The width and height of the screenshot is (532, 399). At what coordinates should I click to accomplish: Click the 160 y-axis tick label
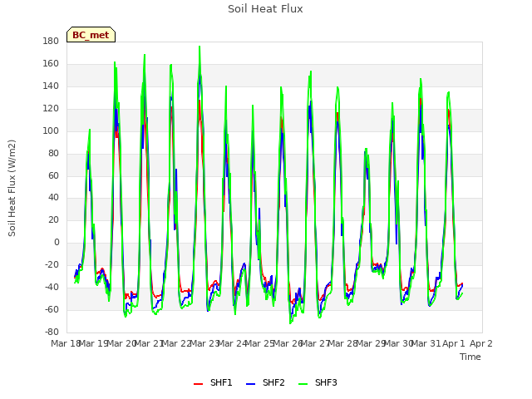click(51, 64)
